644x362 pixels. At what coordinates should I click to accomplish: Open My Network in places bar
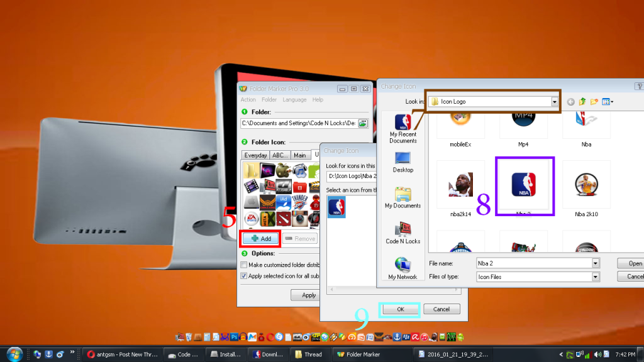[x=402, y=268]
